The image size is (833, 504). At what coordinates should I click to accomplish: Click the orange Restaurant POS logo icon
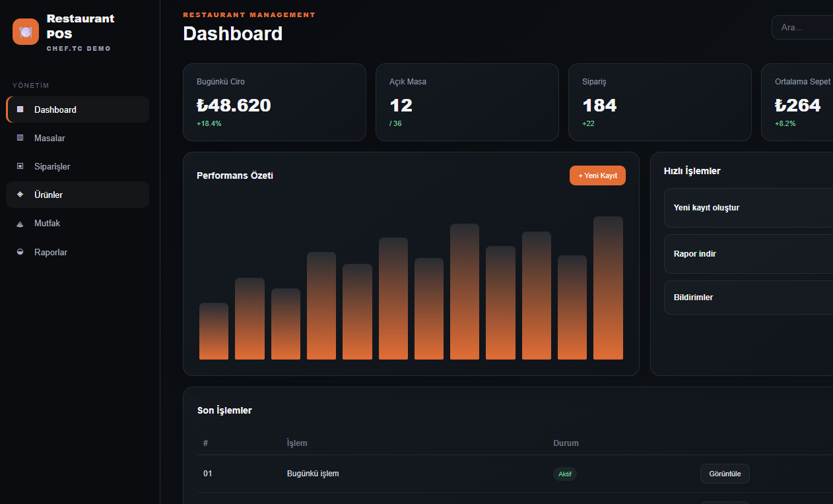click(x=26, y=32)
